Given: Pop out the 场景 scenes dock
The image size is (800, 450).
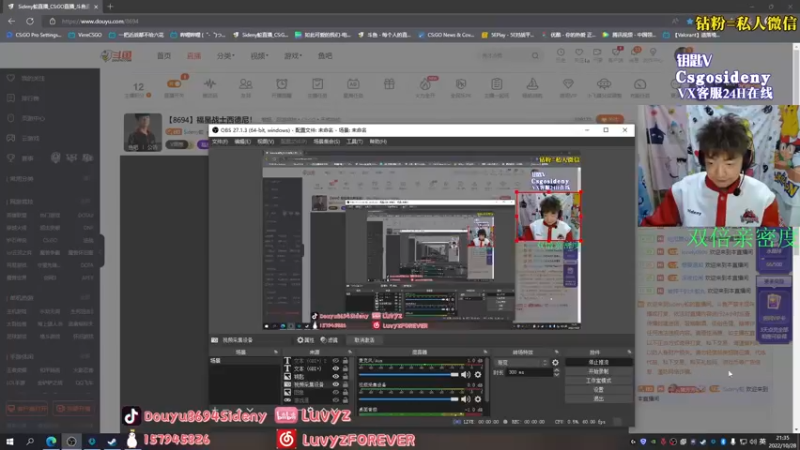Looking at the screenshot, I should pyautogui.click(x=276, y=352).
